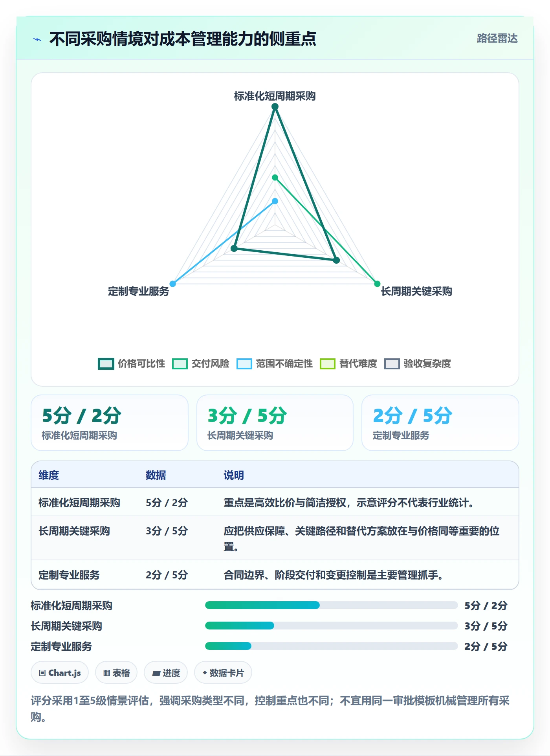The image size is (550, 756).
Task: Click 标准化短周期采购 in the table's first row
Action: pyautogui.click(x=79, y=503)
